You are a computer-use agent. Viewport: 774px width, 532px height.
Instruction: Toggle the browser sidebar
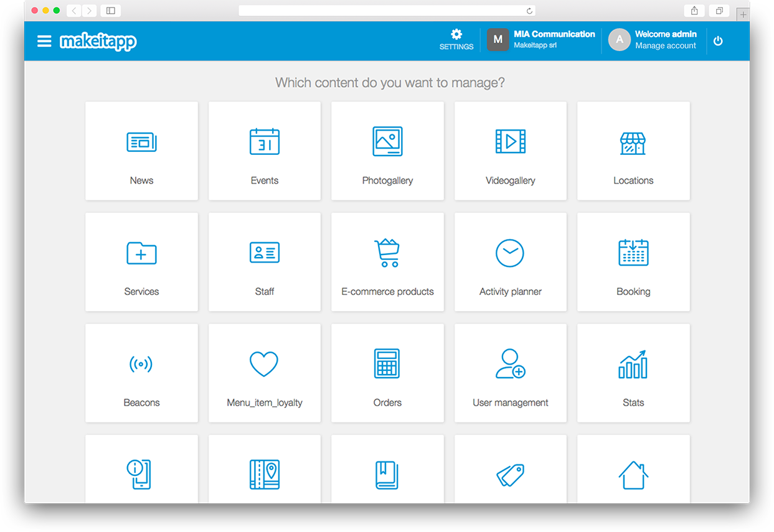point(111,11)
